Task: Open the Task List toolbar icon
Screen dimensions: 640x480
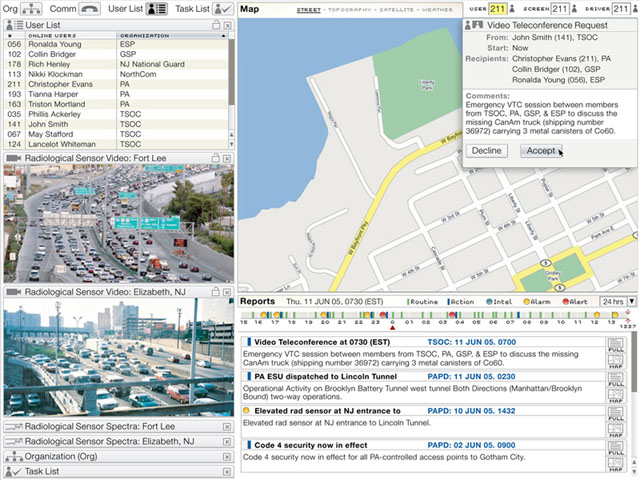Action: (x=223, y=9)
